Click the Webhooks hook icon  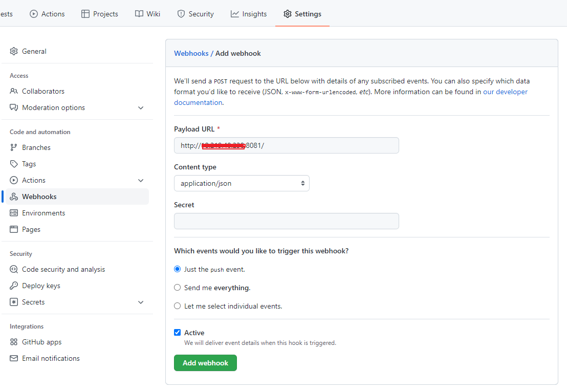point(14,197)
